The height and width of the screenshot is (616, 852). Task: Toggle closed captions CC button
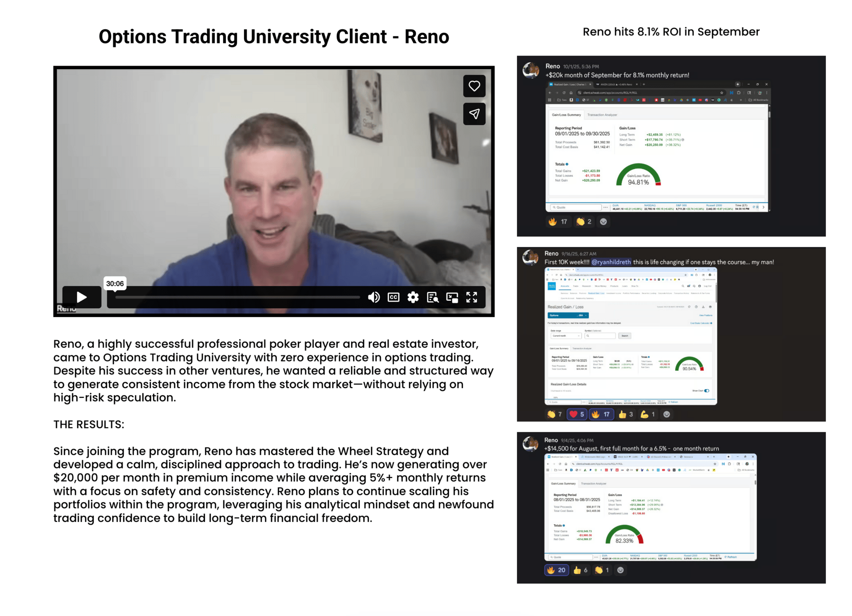pos(393,297)
